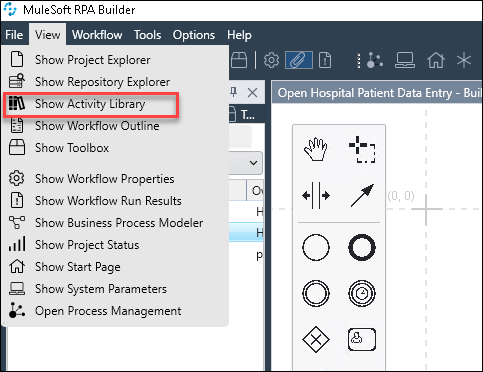
Task: Click the toolbox icon in the toolbar
Action: tap(239, 60)
